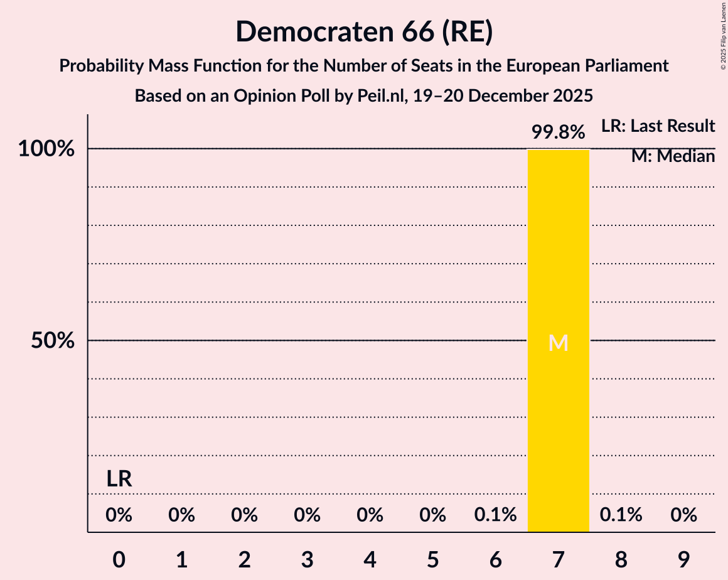Image resolution: width=728 pixels, height=580 pixels.
Task: Click the x-axis tick label 0
Action: [x=119, y=560]
